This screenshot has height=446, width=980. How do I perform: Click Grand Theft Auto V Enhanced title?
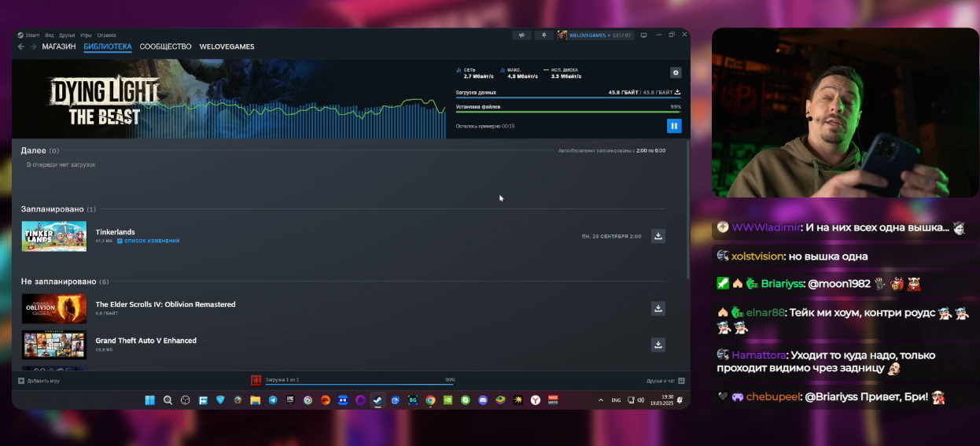pos(146,341)
